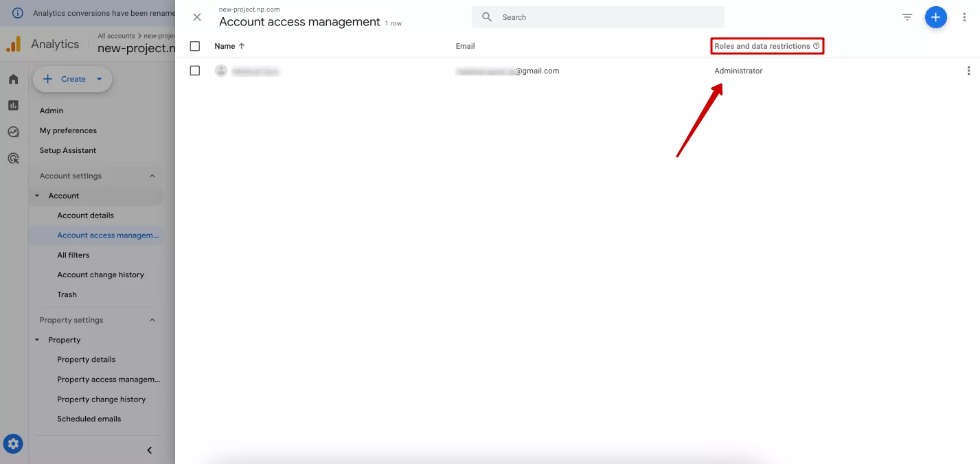Click the Admin gear icon at bottom left
Image resolution: width=980 pixels, height=464 pixels.
(x=13, y=443)
